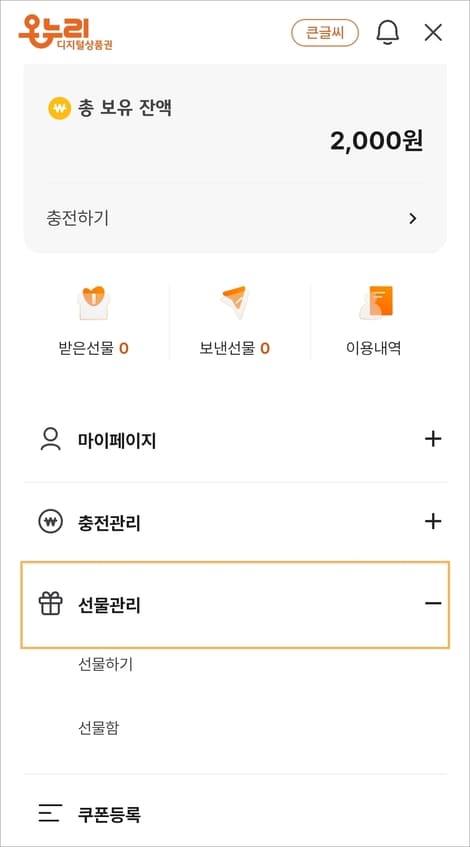Tap the 받은선물 gift box icon
Viewport: 470px width, 847px height.
pyautogui.click(x=94, y=302)
